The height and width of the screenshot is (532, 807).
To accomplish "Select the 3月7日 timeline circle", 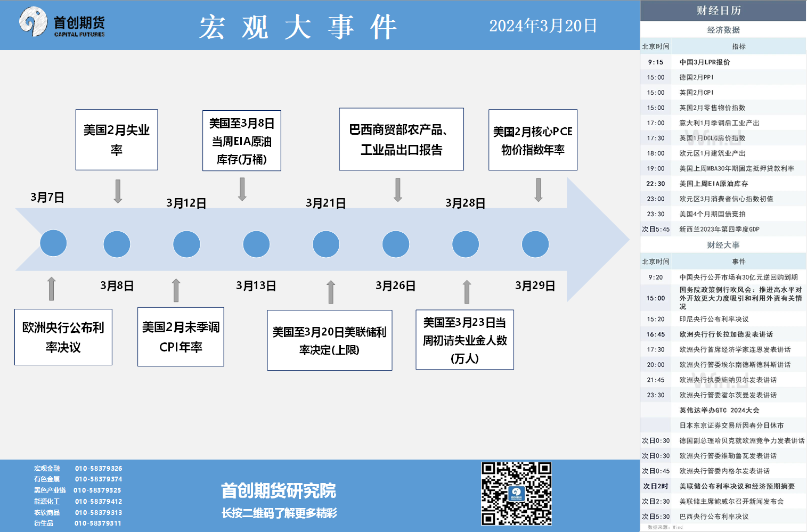I will [x=53, y=243].
